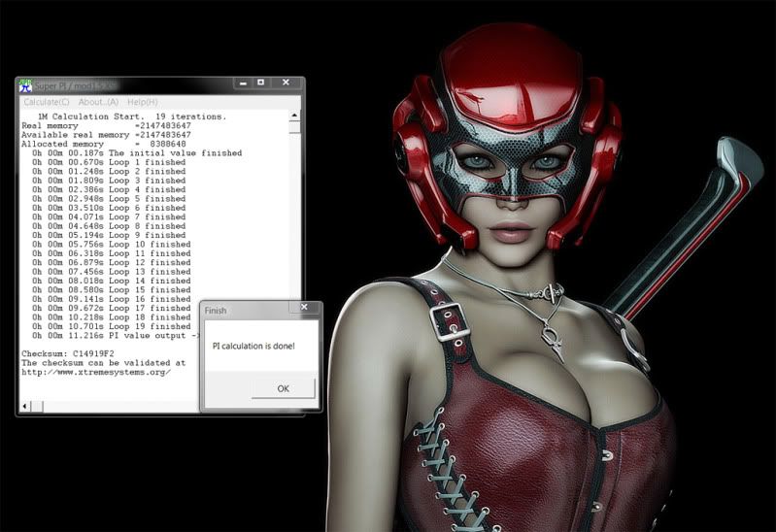
Task: Close the Super PI window
Action: 287,84
